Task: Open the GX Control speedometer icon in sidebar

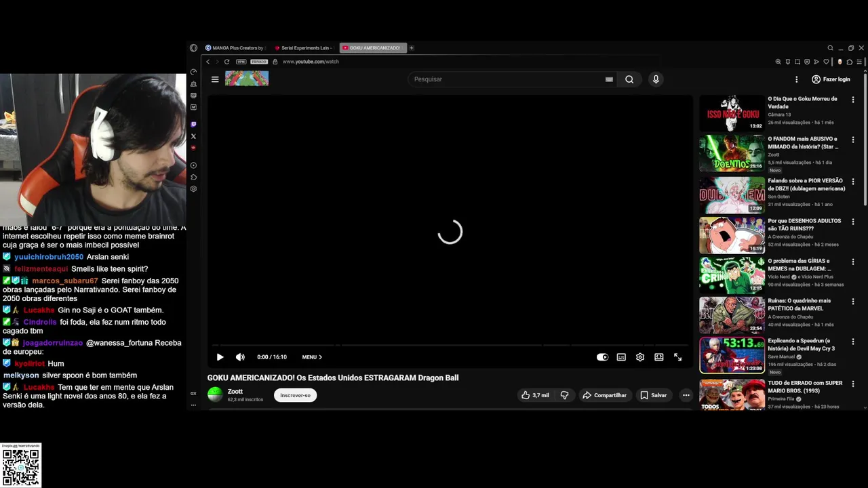Action: pyautogui.click(x=193, y=73)
